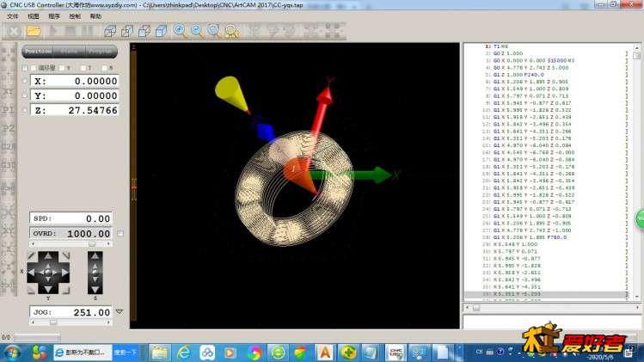Open the 程序 menu

pyautogui.click(x=54, y=16)
